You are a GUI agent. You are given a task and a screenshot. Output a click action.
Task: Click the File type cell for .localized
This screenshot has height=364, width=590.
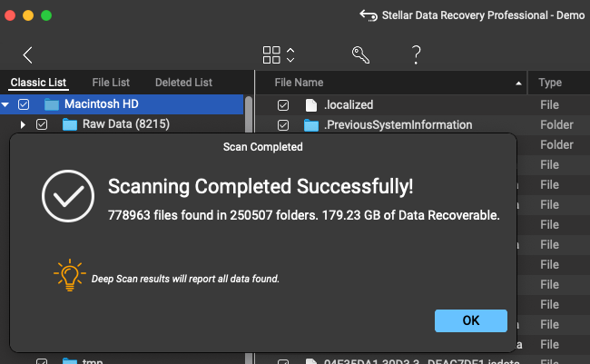coord(550,105)
